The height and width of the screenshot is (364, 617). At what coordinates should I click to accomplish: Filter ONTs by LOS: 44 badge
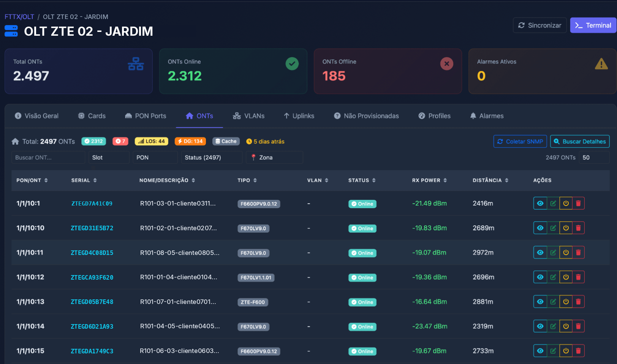click(x=151, y=141)
